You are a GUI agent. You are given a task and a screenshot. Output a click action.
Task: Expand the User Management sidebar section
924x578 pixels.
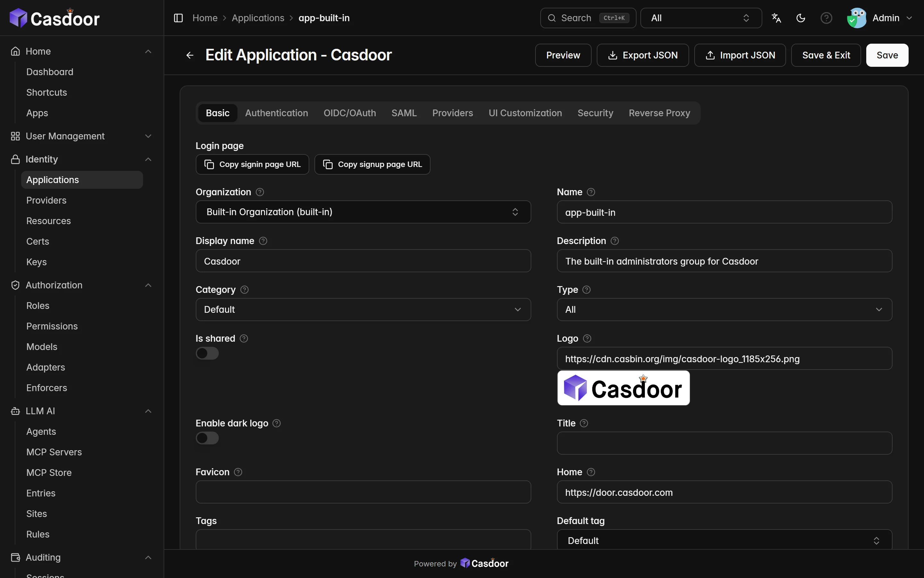pyautogui.click(x=82, y=136)
